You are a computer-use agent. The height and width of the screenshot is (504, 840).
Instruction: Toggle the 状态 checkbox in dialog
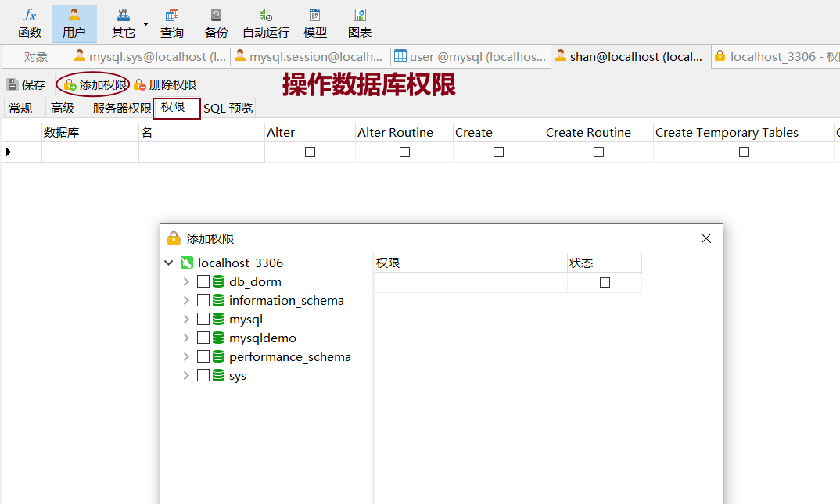coord(605,283)
